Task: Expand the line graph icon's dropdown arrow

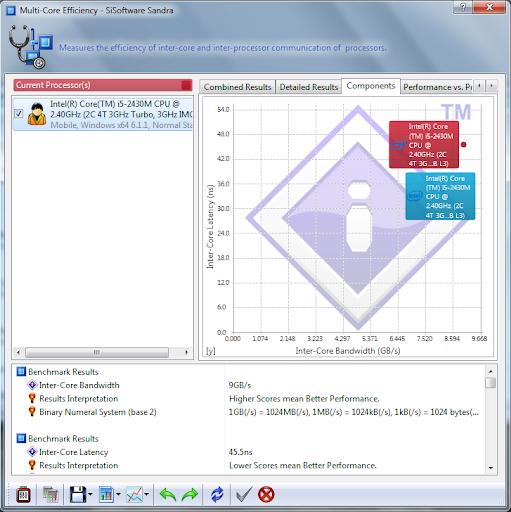Action: pyautogui.click(x=147, y=495)
